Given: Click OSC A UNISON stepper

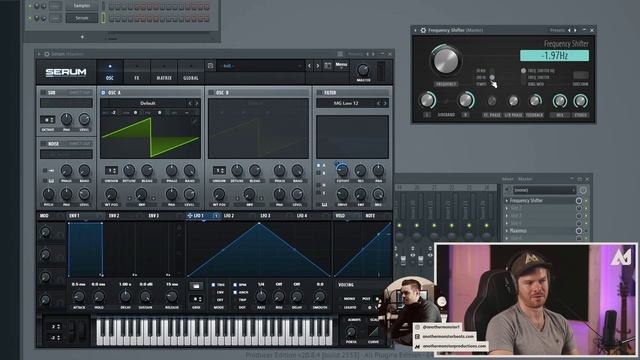Looking at the screenshot, I should pyautogui.click(x=111, y=170).
